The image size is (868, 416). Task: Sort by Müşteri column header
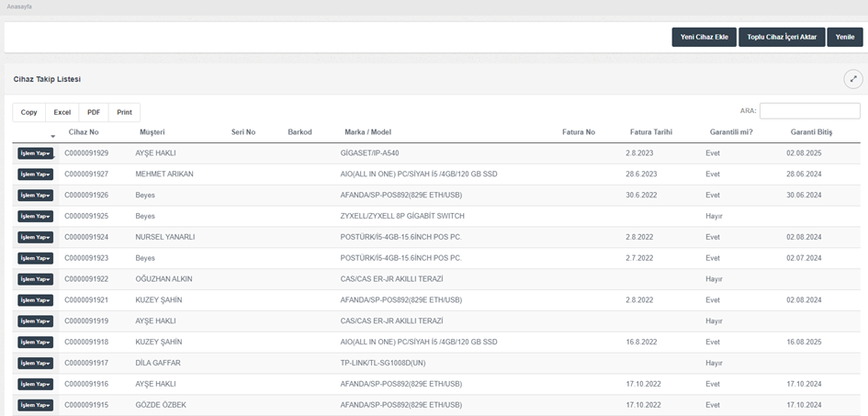pos(152,132)
